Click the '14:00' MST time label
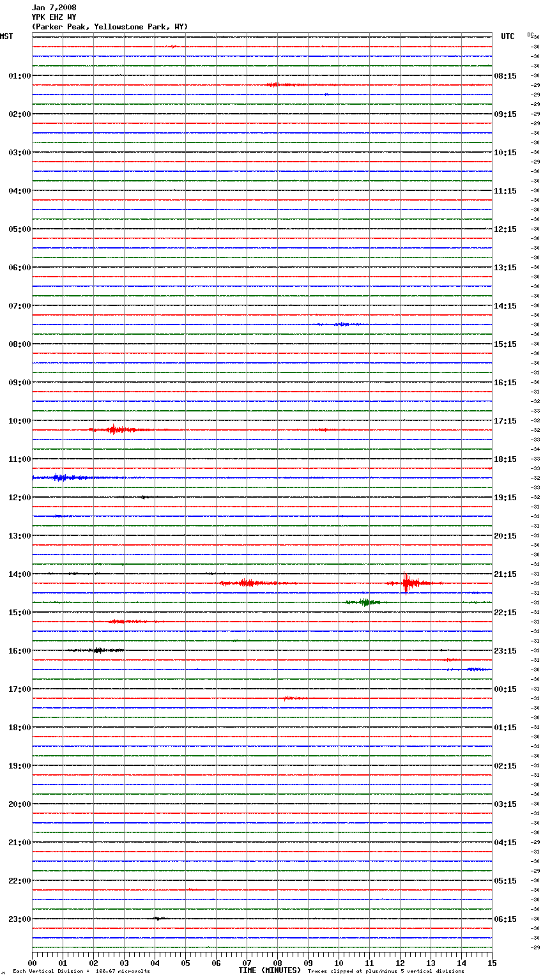The image size is (543, 980). tap(20, 574)
